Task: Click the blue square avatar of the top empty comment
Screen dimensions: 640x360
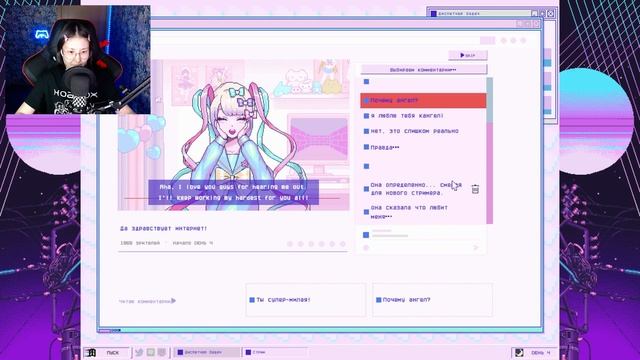Action: (366, 82)
